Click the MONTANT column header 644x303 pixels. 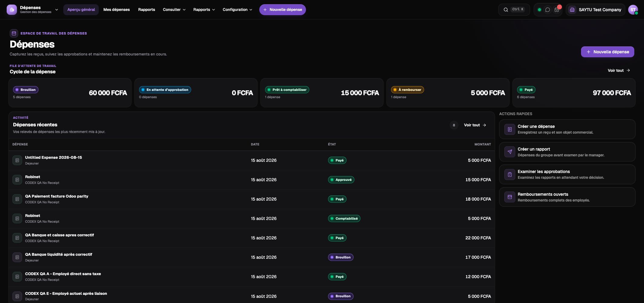[x=483, y=144]
